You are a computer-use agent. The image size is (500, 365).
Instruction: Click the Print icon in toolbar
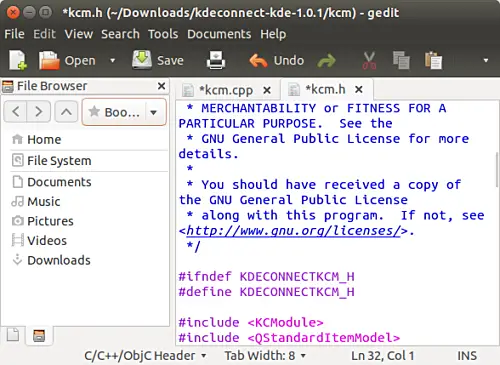pyautogui.click(x=216, y=60)
